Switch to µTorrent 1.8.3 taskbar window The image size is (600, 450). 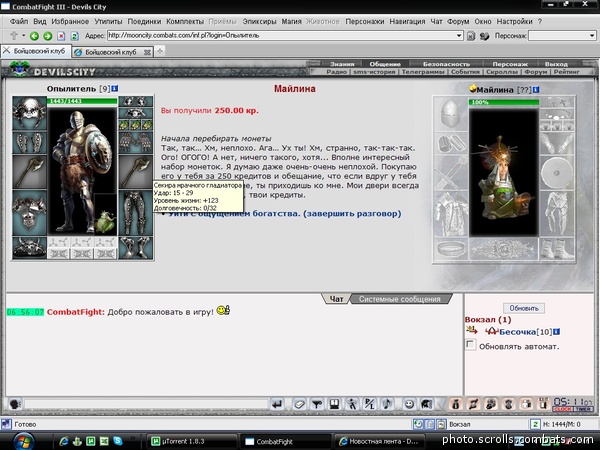191,441
